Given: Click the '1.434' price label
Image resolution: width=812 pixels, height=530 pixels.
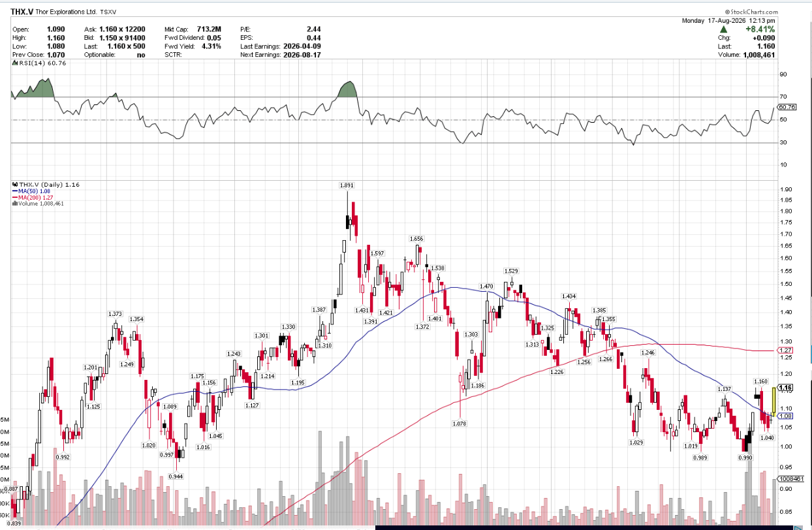Looking at the screenshot, I should (569, 296).
